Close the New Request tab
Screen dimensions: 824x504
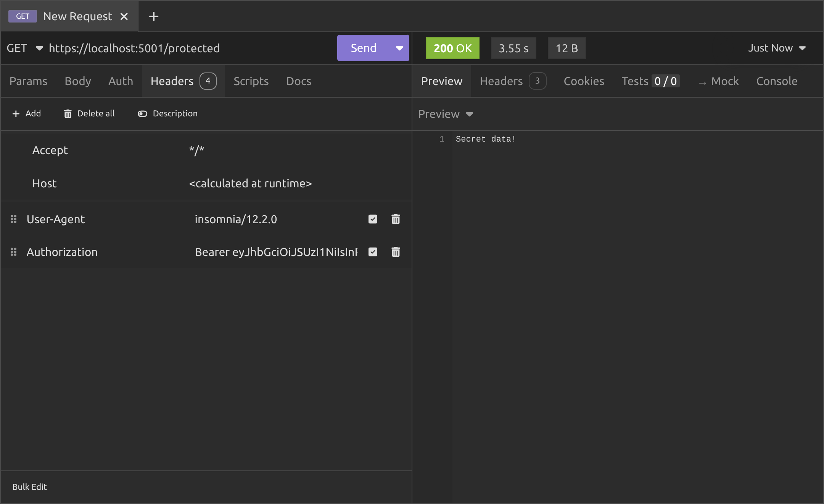click(x=124, y=16)
